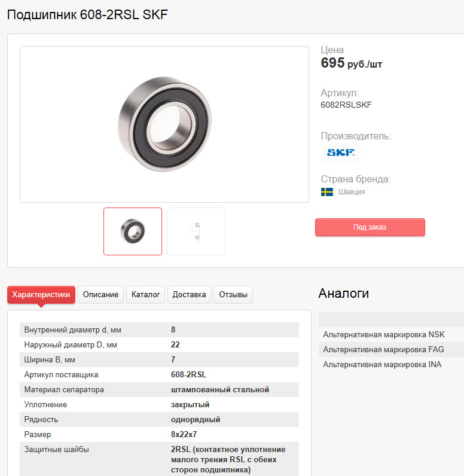Open the Отзывы tab
Image resolution: width=464 pixels, height=476 pixels.
point(233,294)
